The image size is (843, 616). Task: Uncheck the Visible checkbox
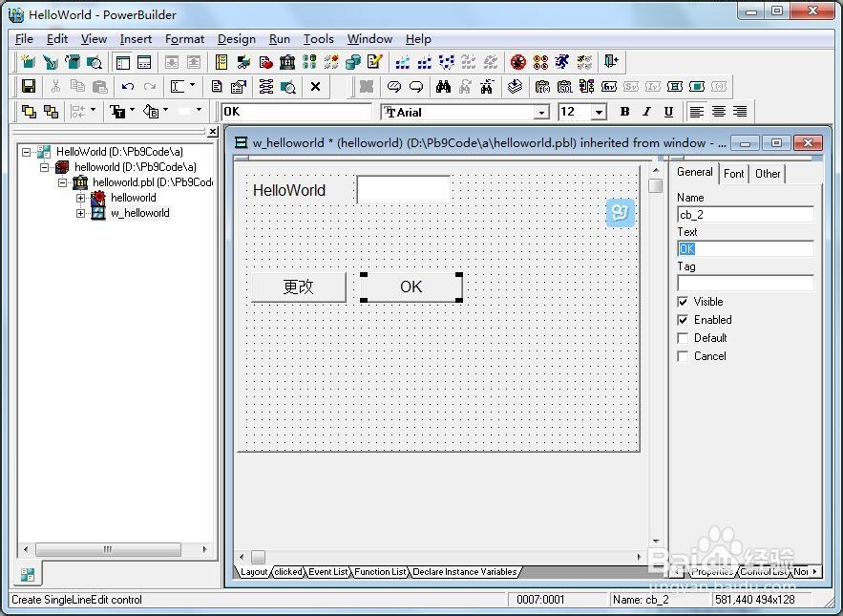[683, 302]
